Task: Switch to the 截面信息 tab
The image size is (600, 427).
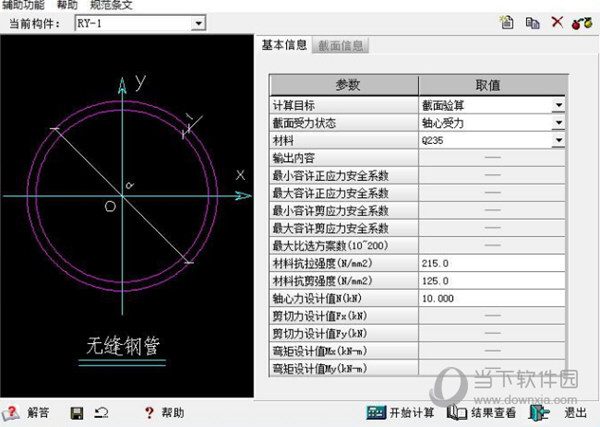Action: [341, 45]
